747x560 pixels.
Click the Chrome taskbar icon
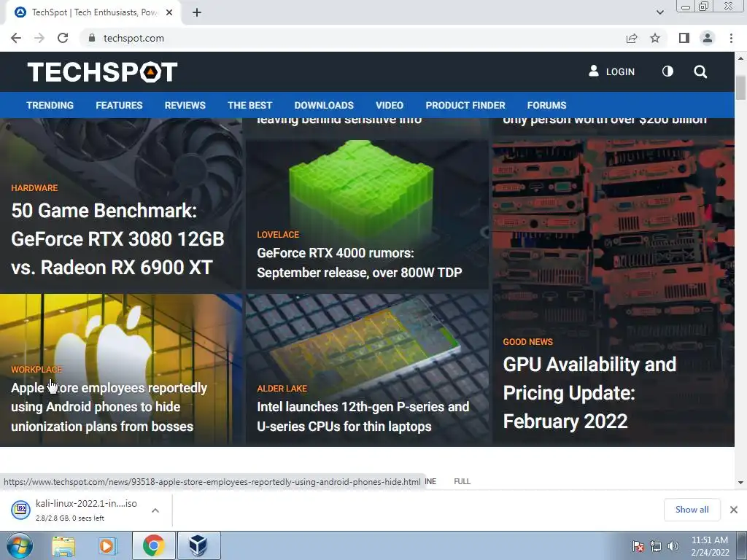tap(153, 545)
